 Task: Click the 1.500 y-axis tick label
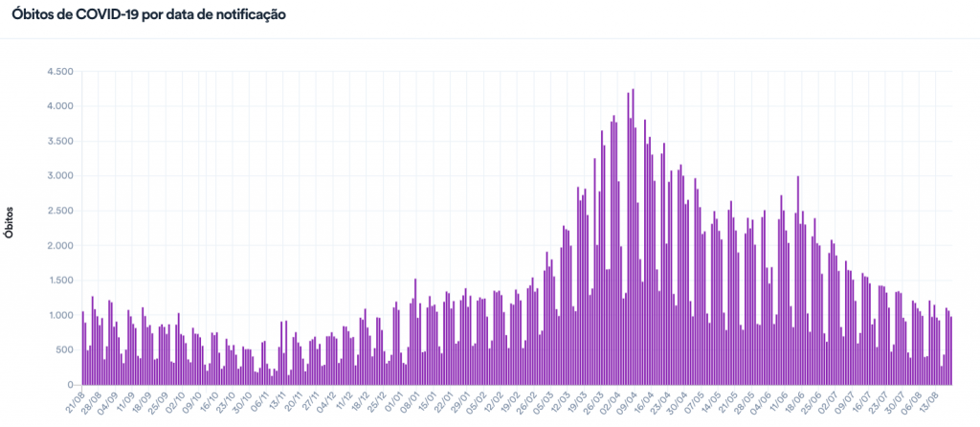click(x=60, y=281)
